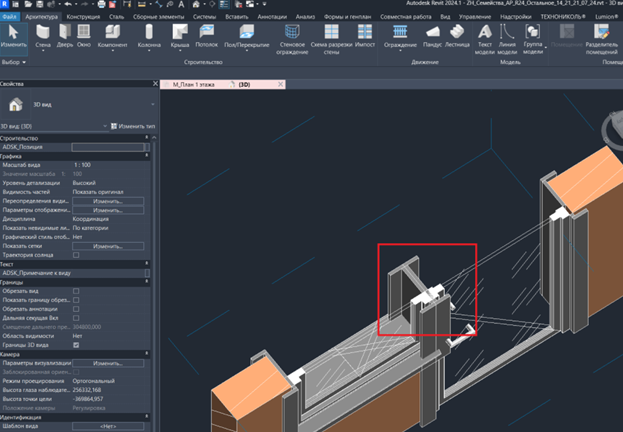Collapse the Графика properties section
623x432 pixels.
click(x=147, y=156)
